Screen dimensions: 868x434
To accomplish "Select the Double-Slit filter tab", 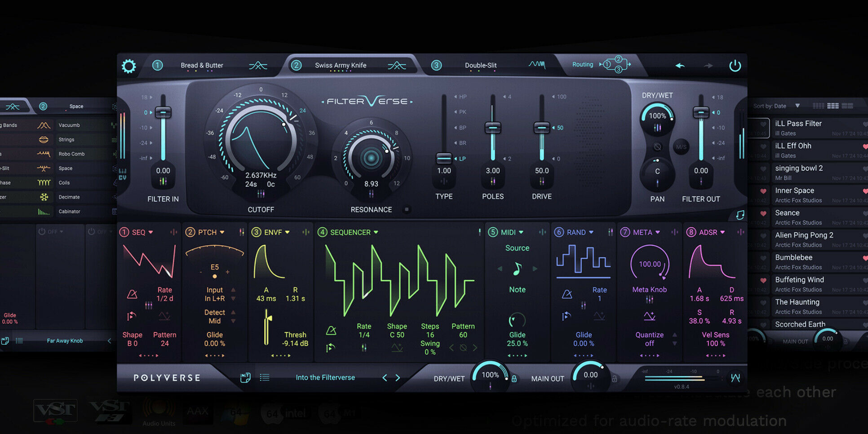I will [x=481, y=66].
